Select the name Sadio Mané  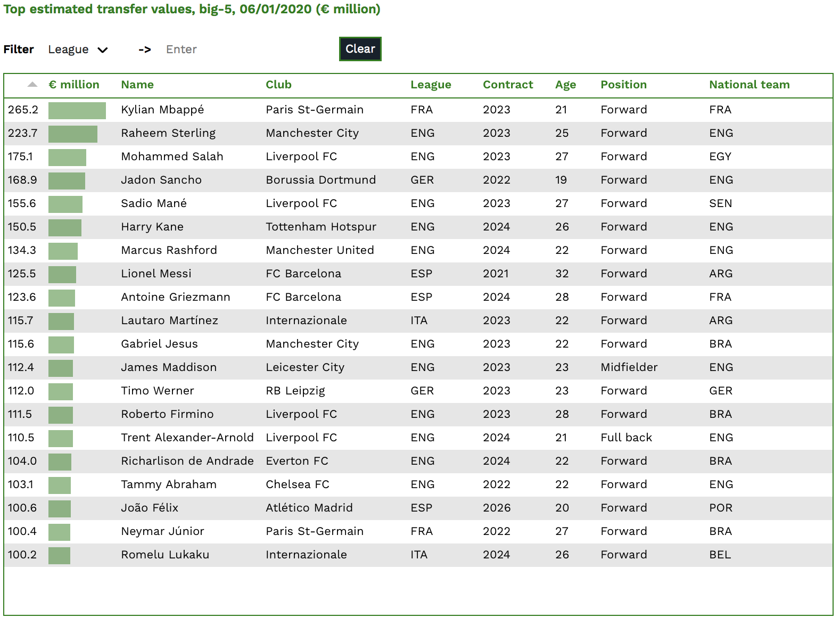point(154,203)
